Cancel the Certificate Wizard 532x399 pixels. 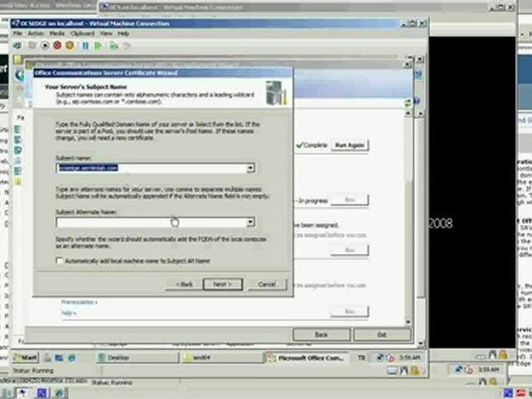click(x=267, y=284)
